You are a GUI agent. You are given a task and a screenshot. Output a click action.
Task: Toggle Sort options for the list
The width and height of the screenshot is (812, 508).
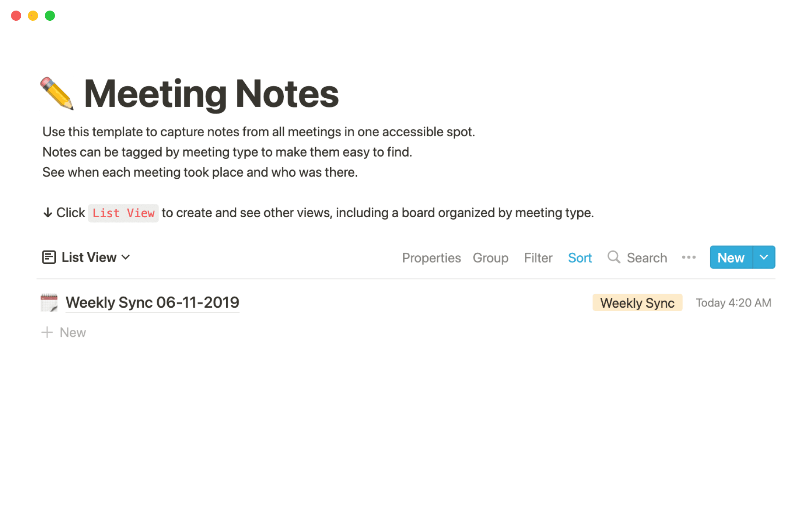[x=579, y=257]
